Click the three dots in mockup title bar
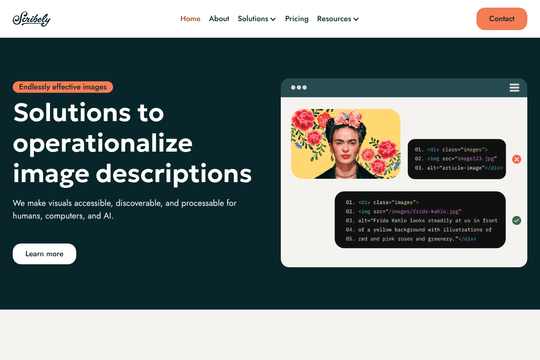540x360 pixels. coord(299,88)
